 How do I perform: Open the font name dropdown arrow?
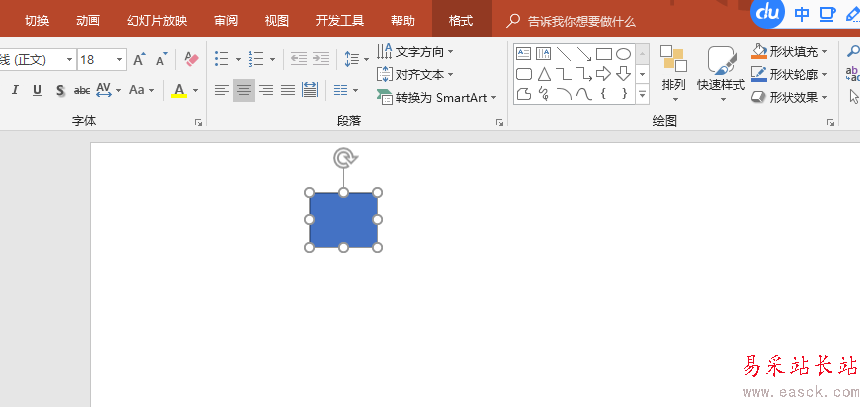(70, 59)
